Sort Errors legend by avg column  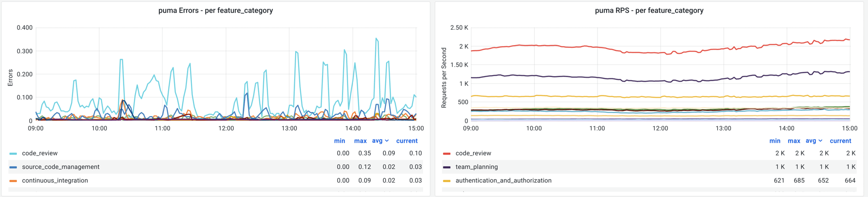click(x=377, y=141)
